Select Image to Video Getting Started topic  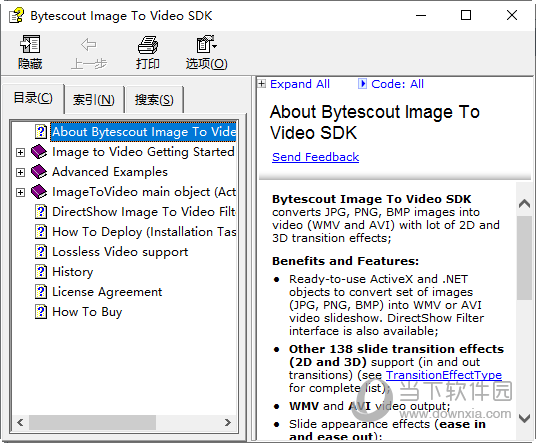point(143,152)
